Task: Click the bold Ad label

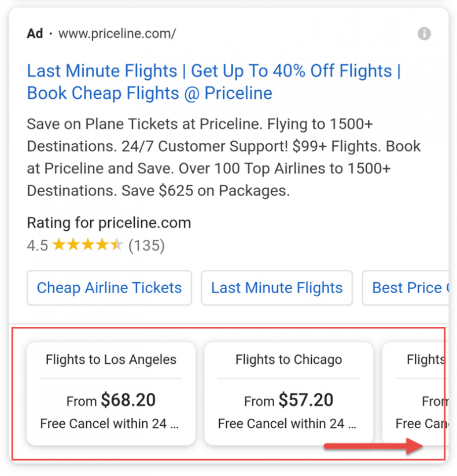Action: (x=35, y=34)
